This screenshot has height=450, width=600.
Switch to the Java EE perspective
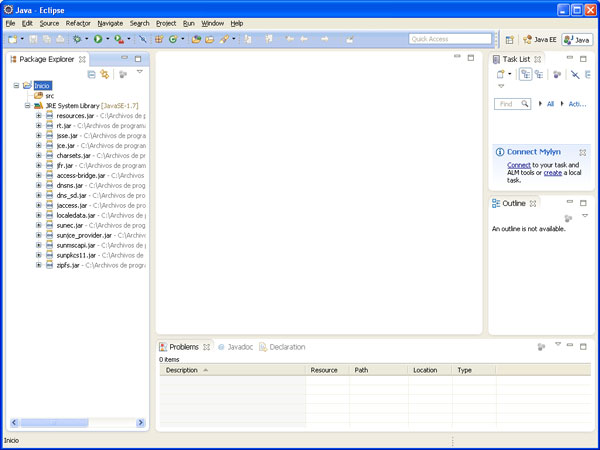[539, 39]
